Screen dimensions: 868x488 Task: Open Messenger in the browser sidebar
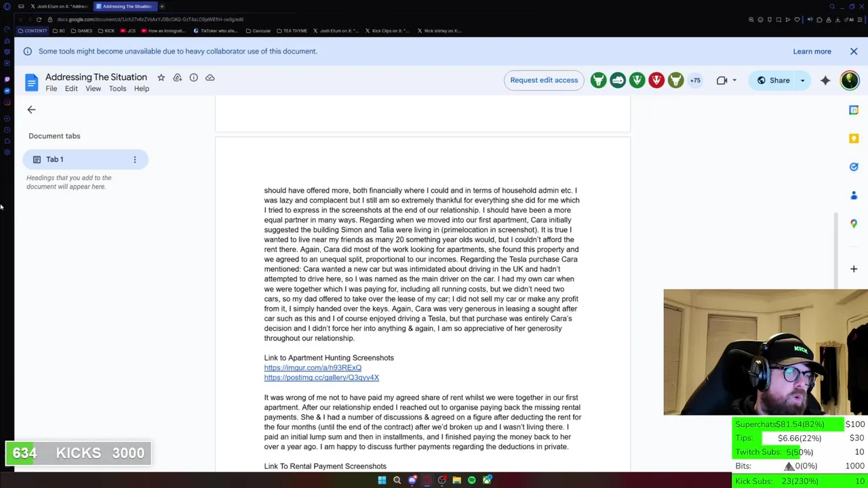[7, 91]
